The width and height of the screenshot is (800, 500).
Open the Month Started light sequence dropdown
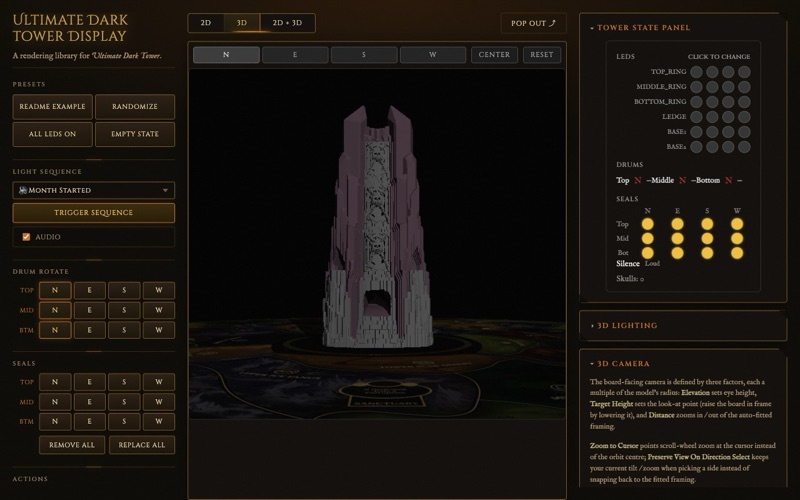(93, 190)
